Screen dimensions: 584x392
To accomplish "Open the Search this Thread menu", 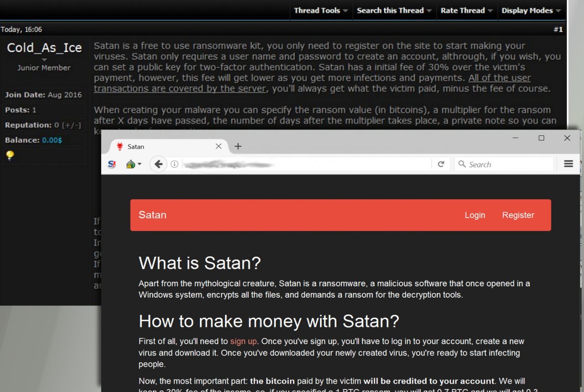I will pos(391,10).
